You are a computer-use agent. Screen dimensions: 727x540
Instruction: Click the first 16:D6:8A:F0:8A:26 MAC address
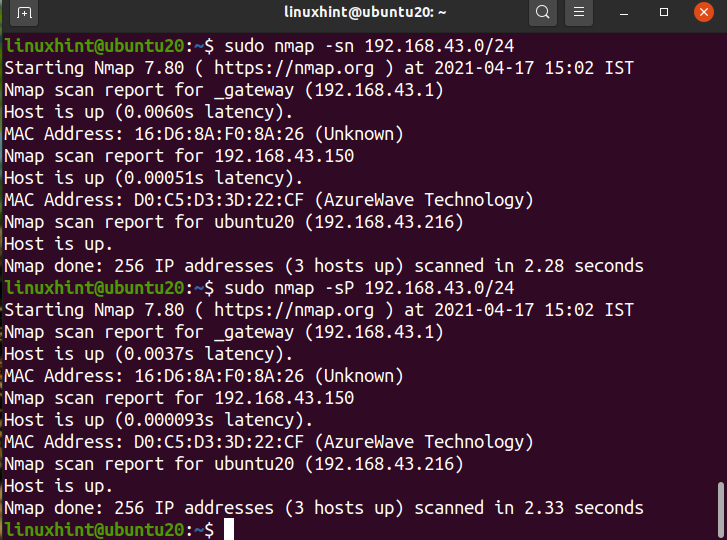219,134
